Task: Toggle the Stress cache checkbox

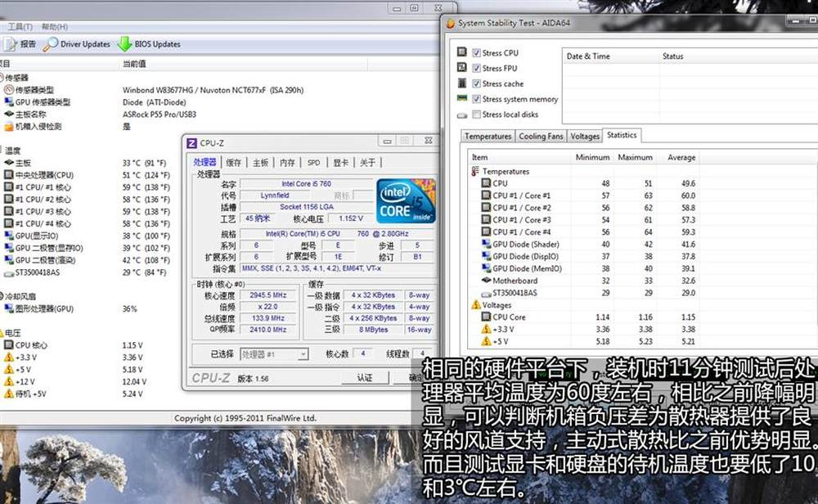Action: [476, 83]
